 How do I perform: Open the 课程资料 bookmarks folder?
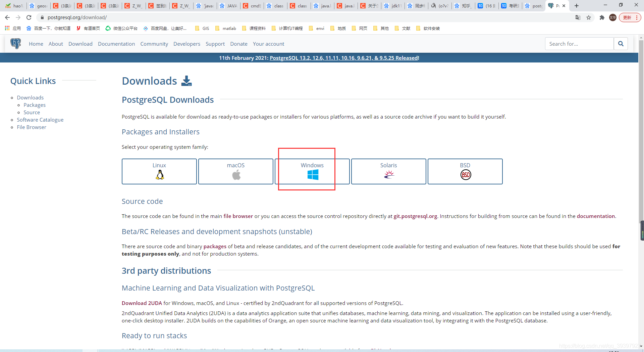click(254, 28)
